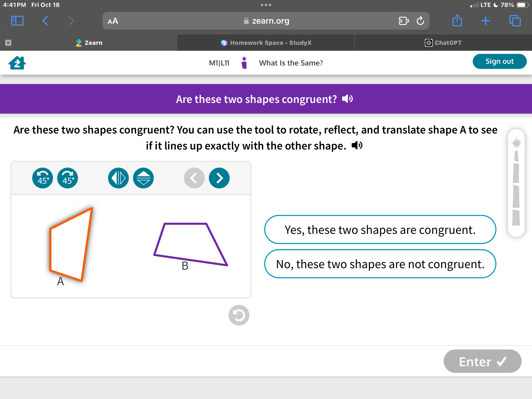
Task: Select 'Yes, these two shapes are congruent.'
Action: [380, 230]
